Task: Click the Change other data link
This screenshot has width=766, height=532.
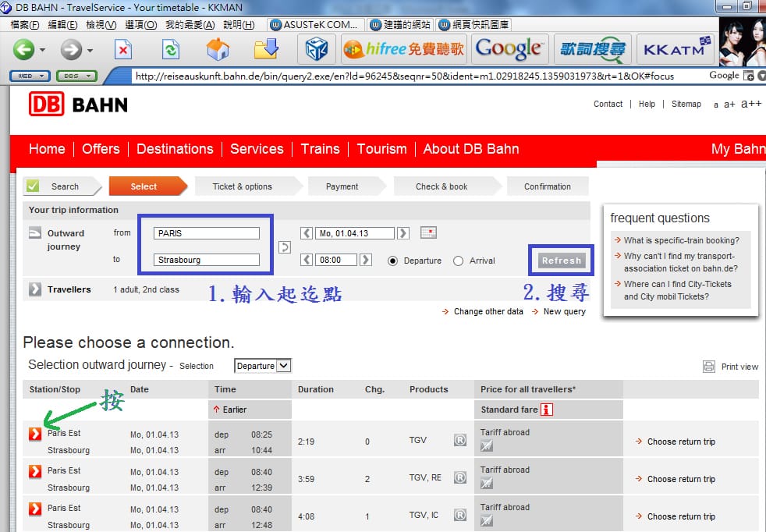Action: [x=488, y=311]
